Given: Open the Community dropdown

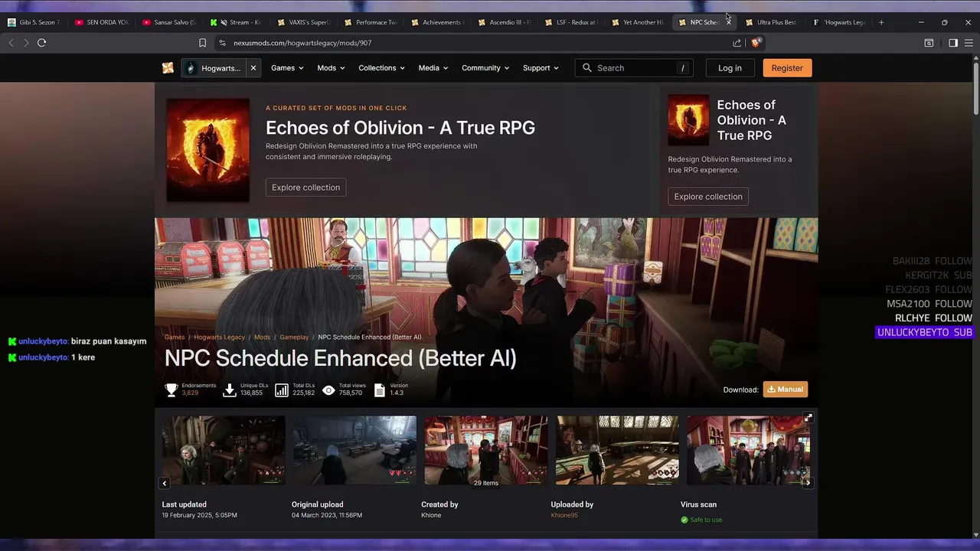Looking at the screenshot, I should click(x=485, y=68).
